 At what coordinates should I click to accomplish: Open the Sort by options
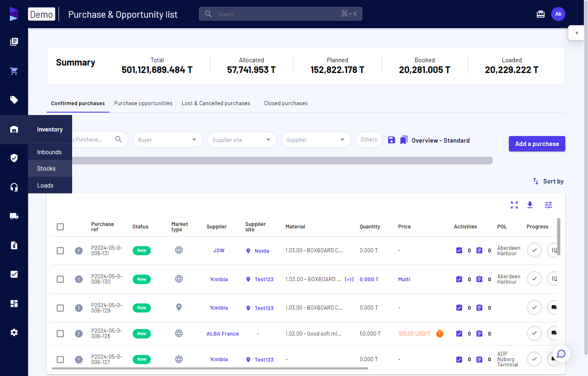click(x=548, y=181)
